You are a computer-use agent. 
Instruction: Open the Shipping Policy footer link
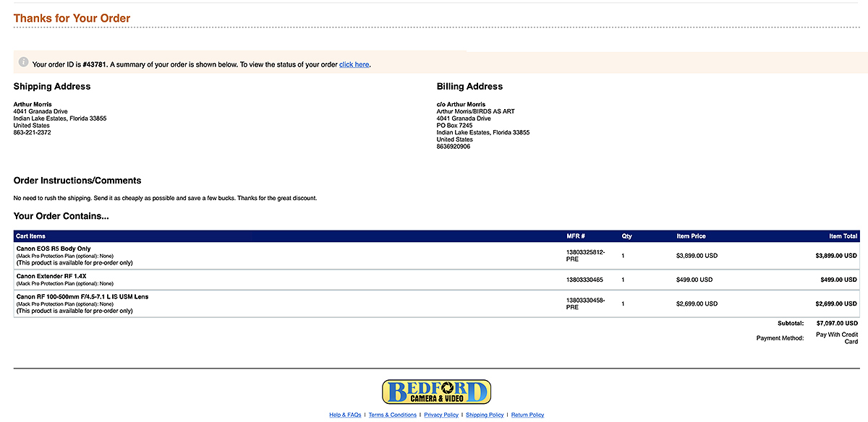[x=485, y=415]
